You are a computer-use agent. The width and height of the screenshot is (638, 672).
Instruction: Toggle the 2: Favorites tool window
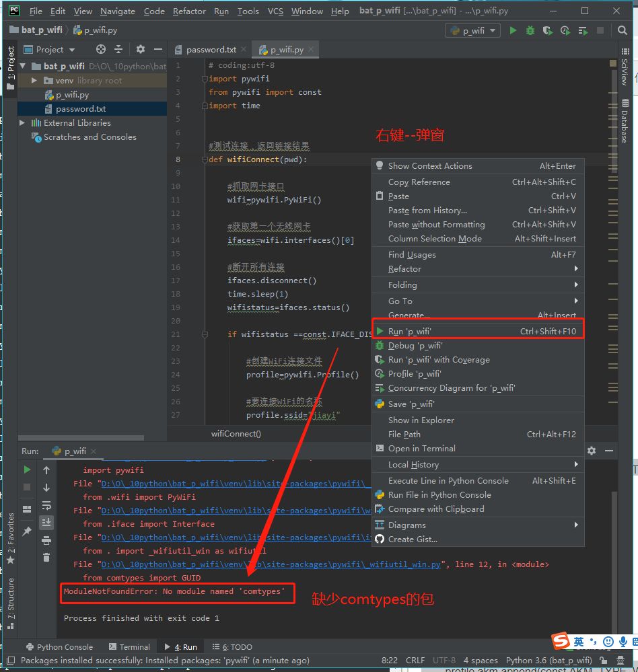point(11,538)
